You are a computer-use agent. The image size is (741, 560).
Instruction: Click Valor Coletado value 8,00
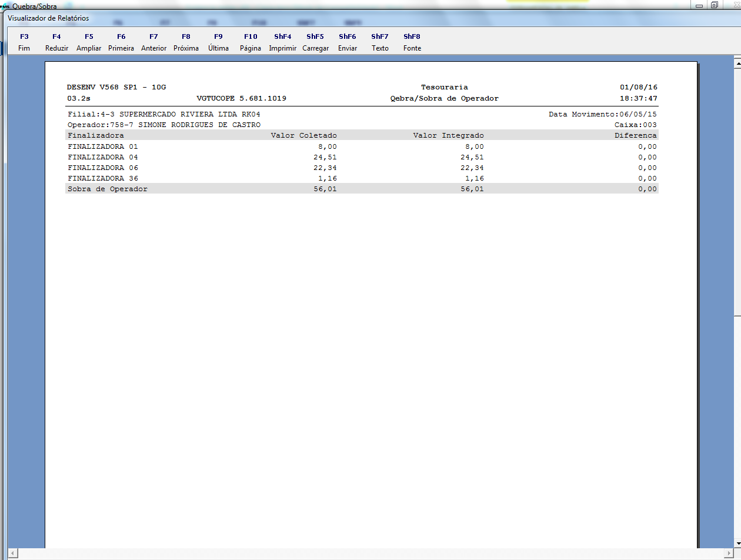click(x=328, y=146)
